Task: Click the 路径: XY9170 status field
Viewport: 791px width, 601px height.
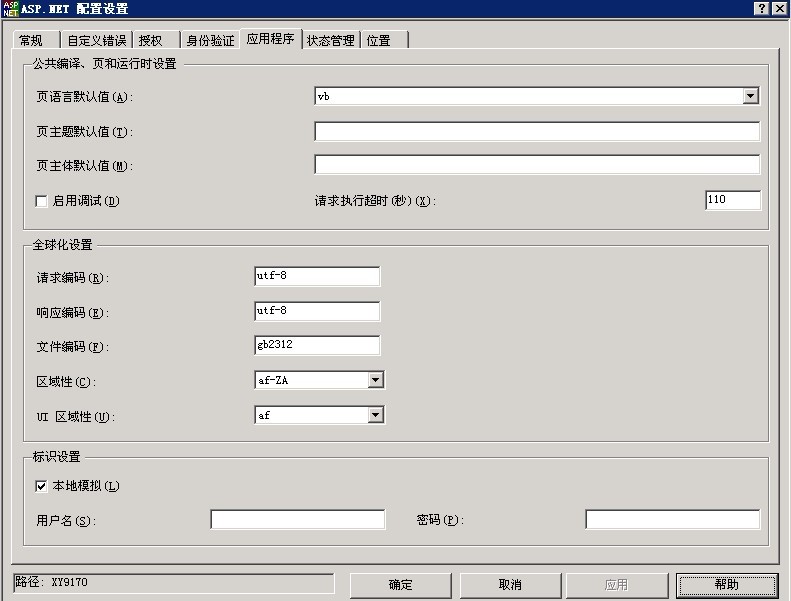Action: [x=173, y=583]
